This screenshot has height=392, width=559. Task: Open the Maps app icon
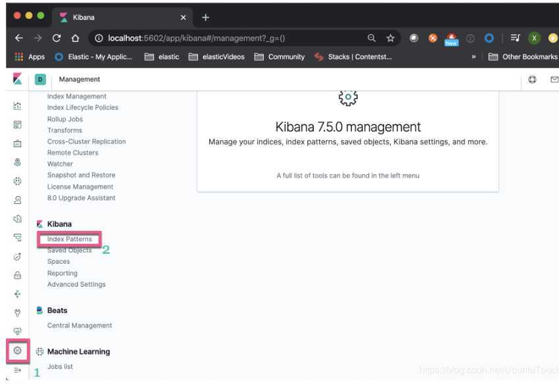17,162
